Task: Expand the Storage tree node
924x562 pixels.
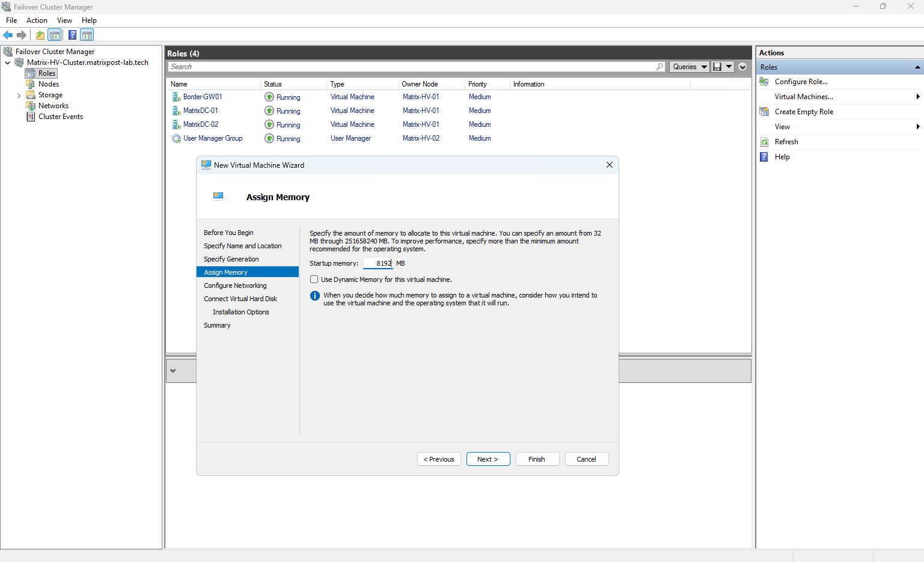Action: tap(19, 95)
